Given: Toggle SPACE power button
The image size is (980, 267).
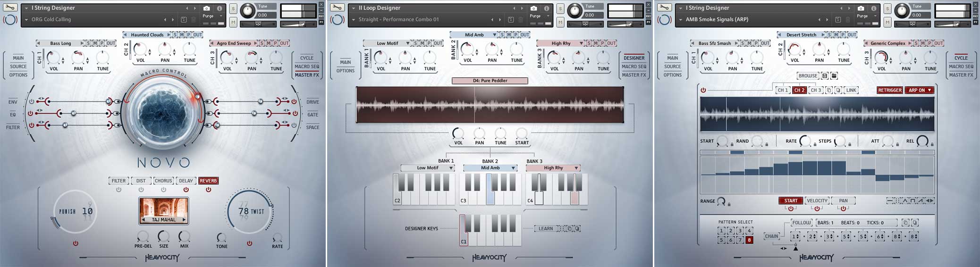Looking at the screenshot, I should 294,125.
